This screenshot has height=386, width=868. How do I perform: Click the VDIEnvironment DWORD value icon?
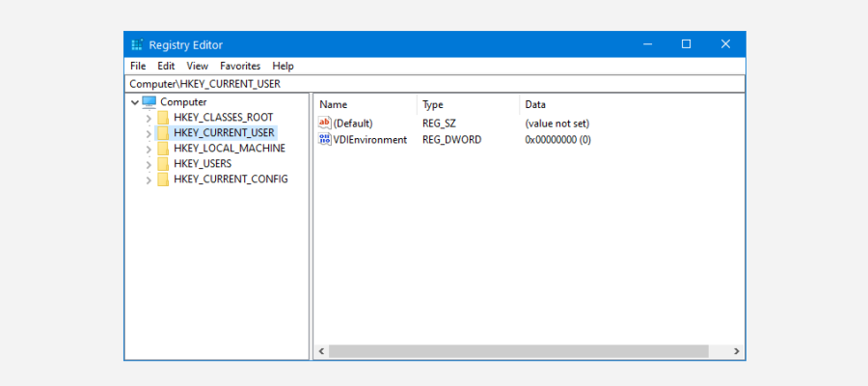click(325, 140)
